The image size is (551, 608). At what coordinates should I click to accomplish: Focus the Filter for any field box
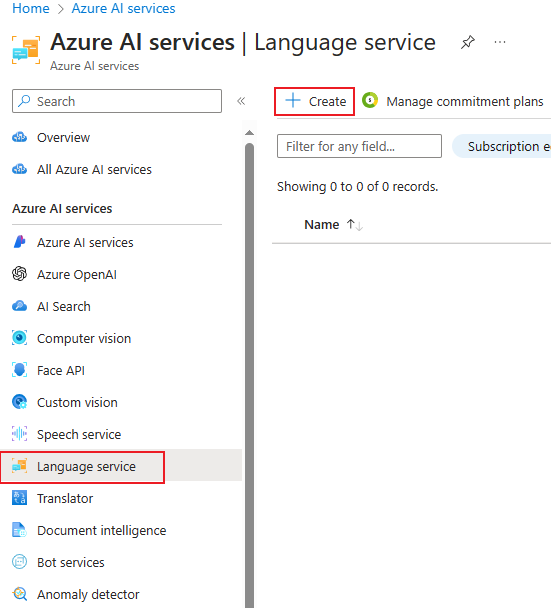(359, 146)
